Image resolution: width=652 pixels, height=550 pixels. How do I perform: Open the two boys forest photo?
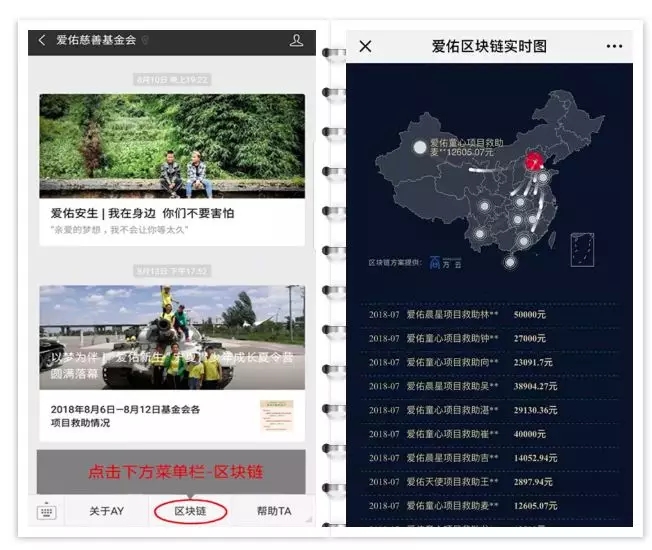pos(172,146)
